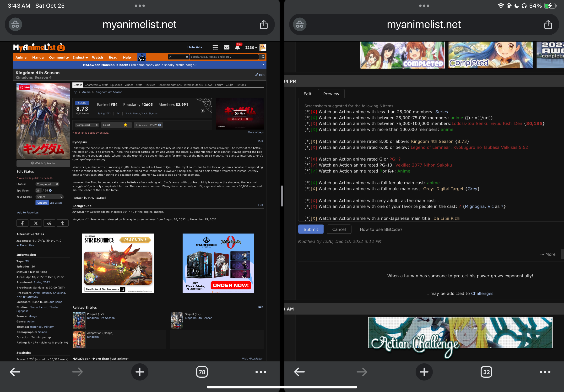Play the Kingdom teaser video
Screen dimensions: 564x392
(x=240, y=113)
